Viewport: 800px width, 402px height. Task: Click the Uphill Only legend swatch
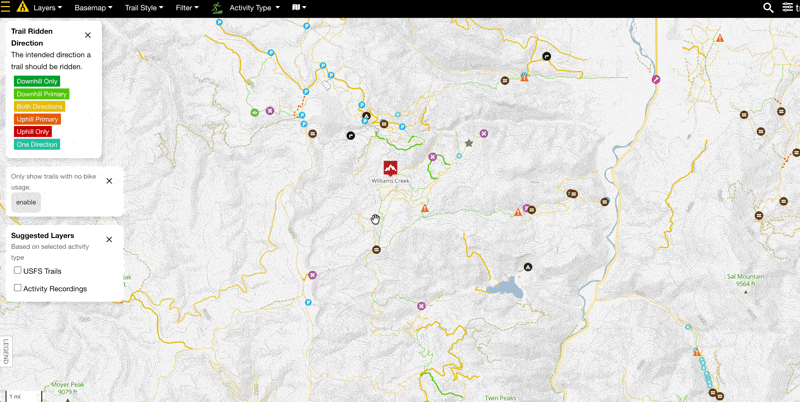click(x=33, y=132)
